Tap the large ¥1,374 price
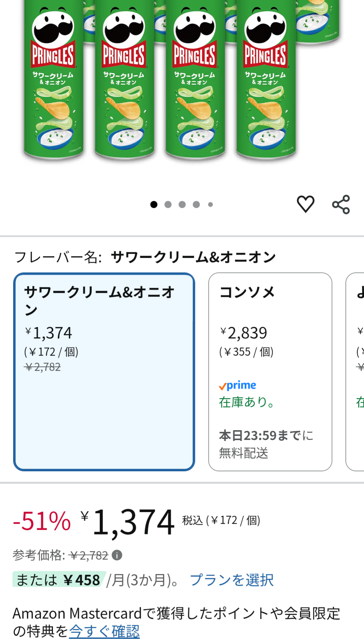The image size is (364, 639). click(x=133, y=522)
